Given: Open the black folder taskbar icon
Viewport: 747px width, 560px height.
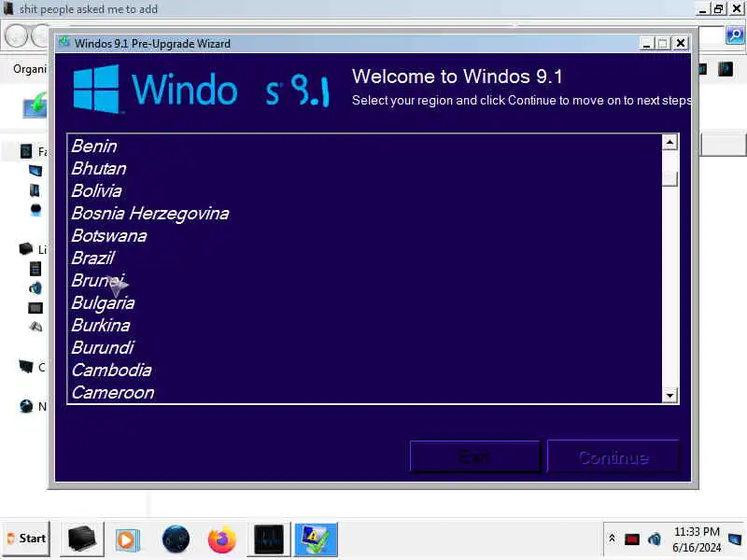Looking at the screenshot, I should coord(81,539).
